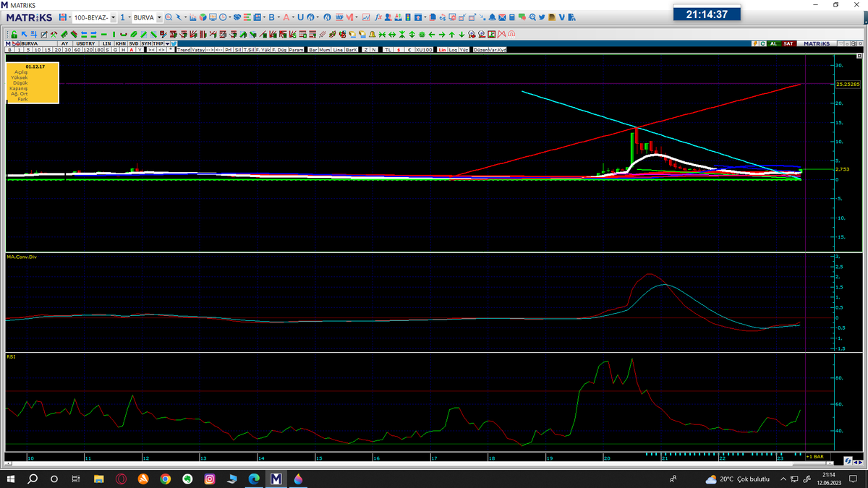The image size is (868, 488).
Task: Click the clock icon in main toolbar
Action: tap(223, 17)
